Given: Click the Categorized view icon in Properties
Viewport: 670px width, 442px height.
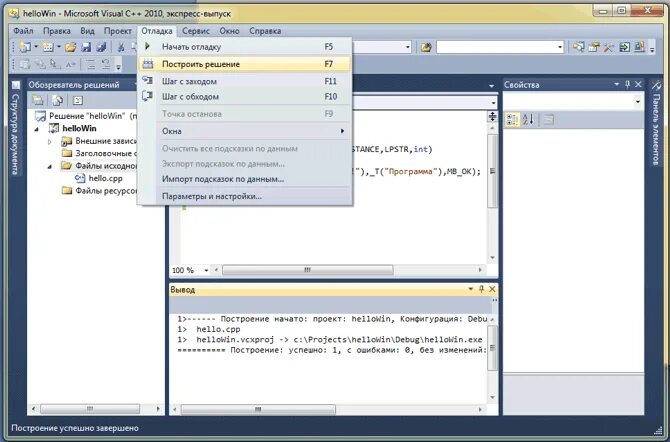Looking at the screenshot, I should coord(512,120).
